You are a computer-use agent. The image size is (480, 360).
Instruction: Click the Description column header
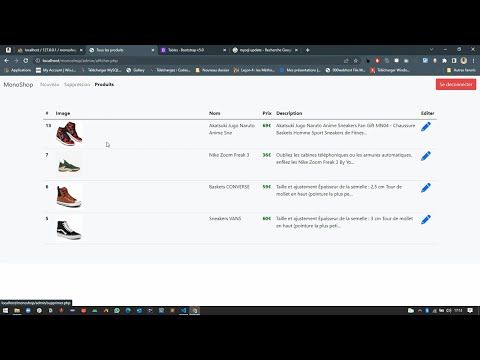click(x=289, y=113)
